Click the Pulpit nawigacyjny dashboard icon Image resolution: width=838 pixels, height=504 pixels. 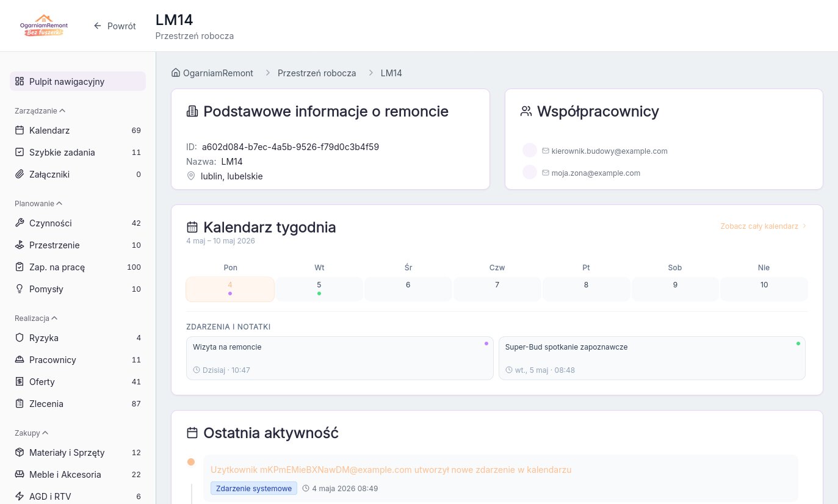coord(20,82)
